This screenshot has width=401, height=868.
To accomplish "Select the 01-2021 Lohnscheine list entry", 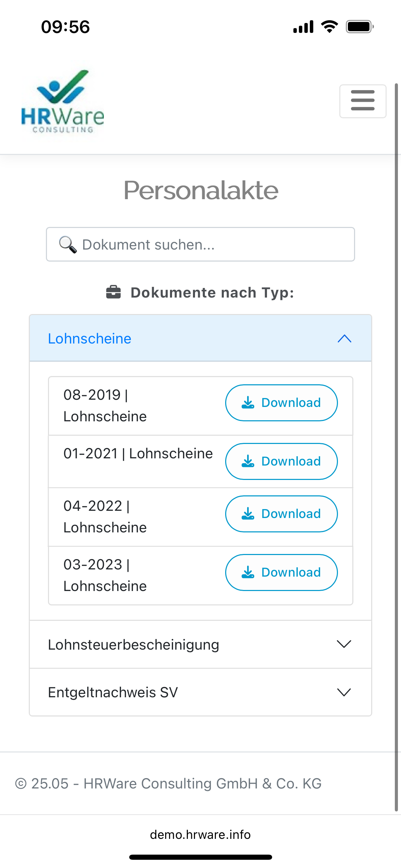I will coord(138,454).
